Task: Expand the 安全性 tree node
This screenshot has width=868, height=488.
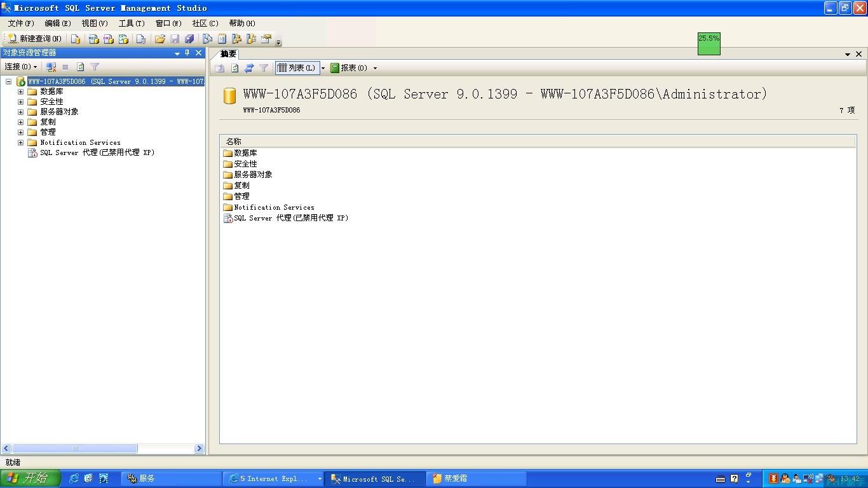Action: (x=20, y=102)
